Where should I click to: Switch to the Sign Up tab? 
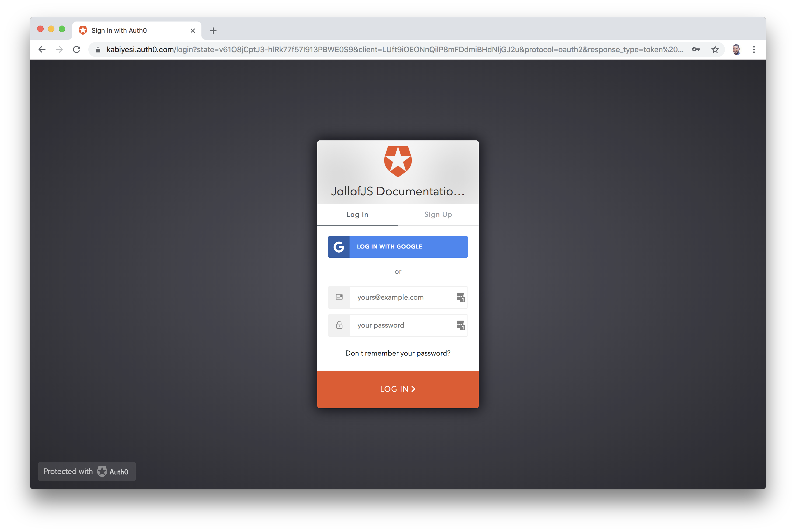438,214
